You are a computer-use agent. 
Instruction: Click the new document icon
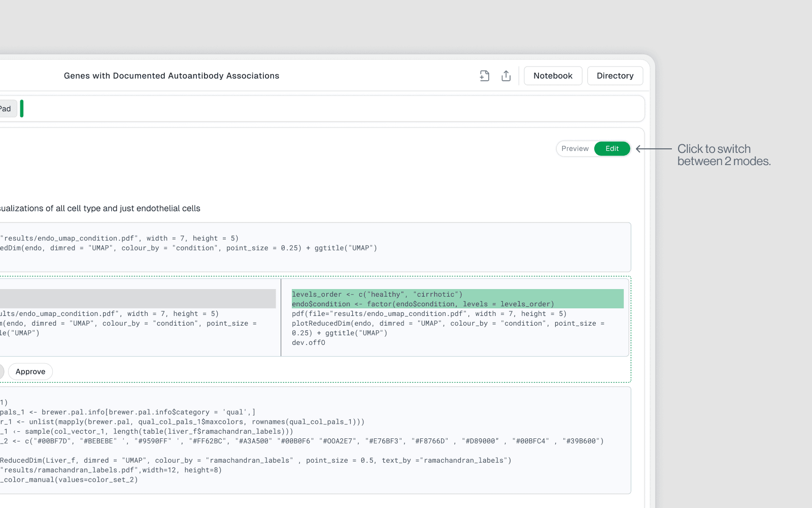click(x=484, y=76)
